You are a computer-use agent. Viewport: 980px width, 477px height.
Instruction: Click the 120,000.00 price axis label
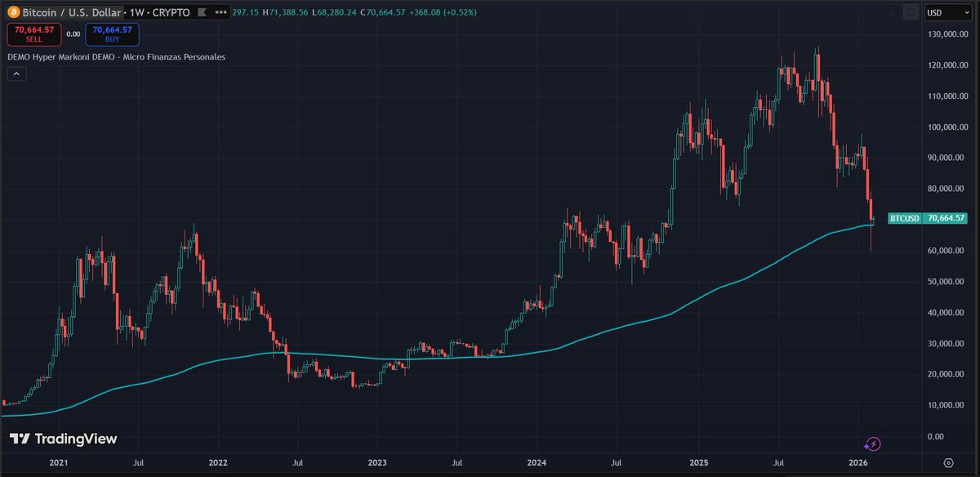coord(947,65)
